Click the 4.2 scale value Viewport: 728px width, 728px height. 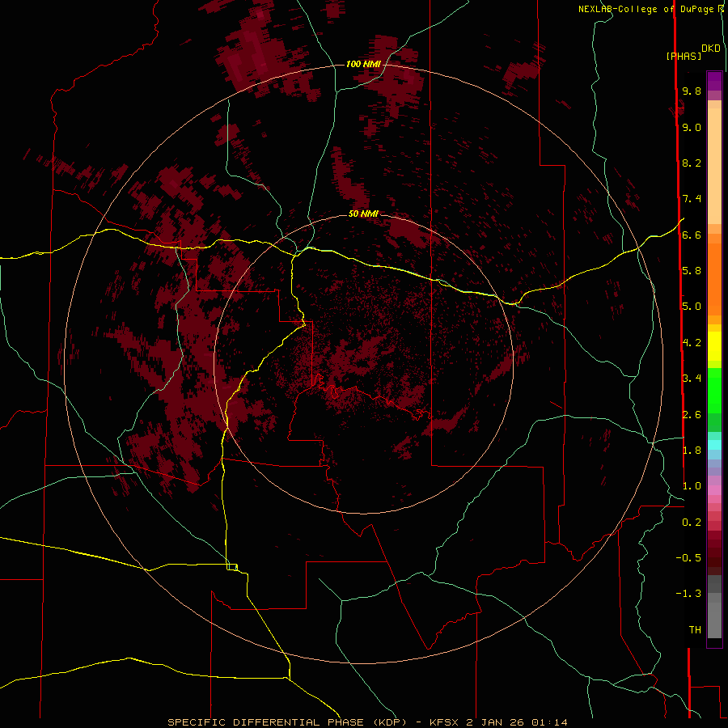pos(692,342)
